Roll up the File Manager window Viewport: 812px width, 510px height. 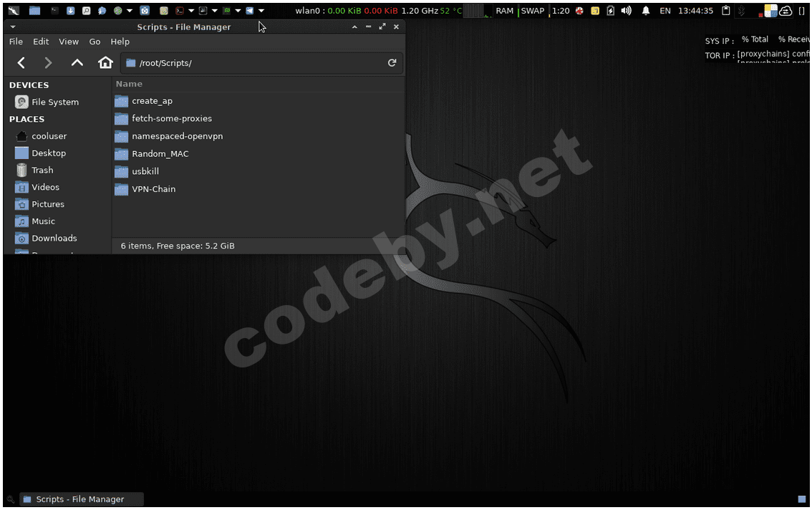354,27
